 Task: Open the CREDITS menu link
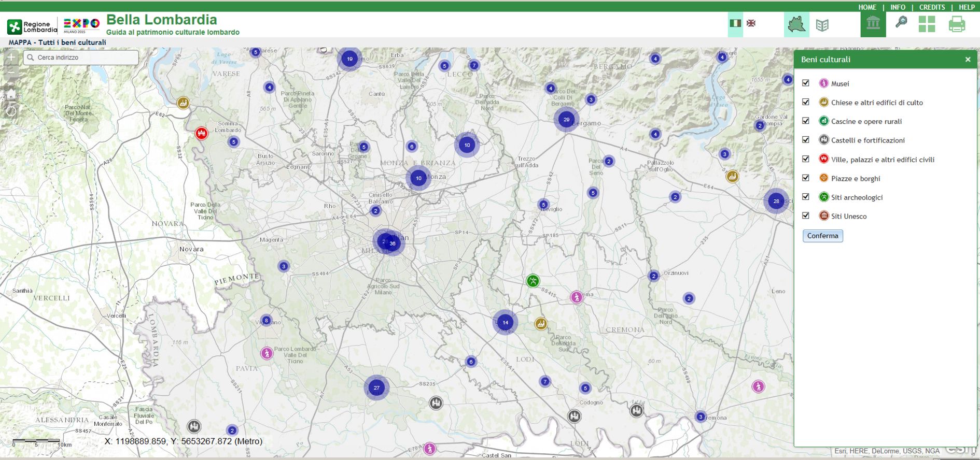tap(932, 7)
